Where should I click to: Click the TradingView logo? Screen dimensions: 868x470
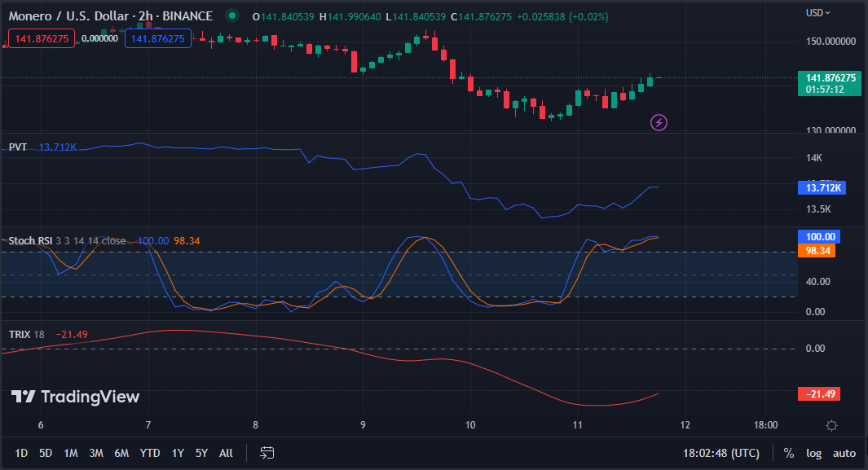[75, 397]
